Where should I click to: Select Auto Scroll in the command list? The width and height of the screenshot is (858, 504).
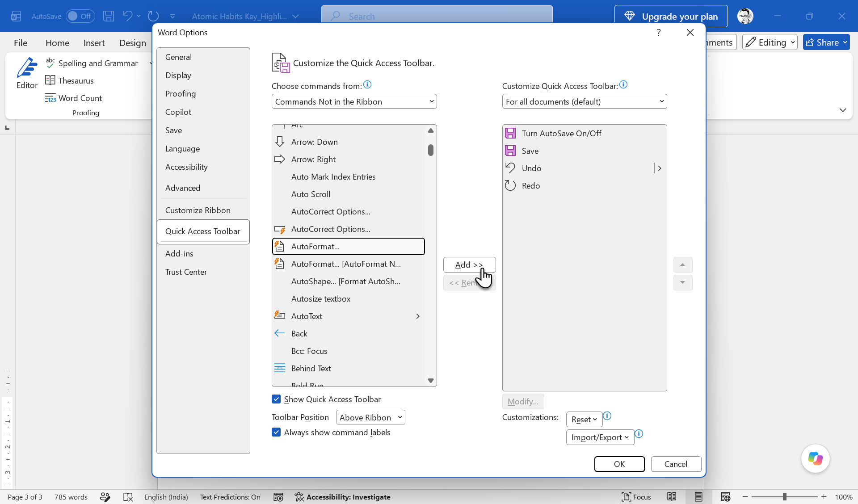pos(348,194)
